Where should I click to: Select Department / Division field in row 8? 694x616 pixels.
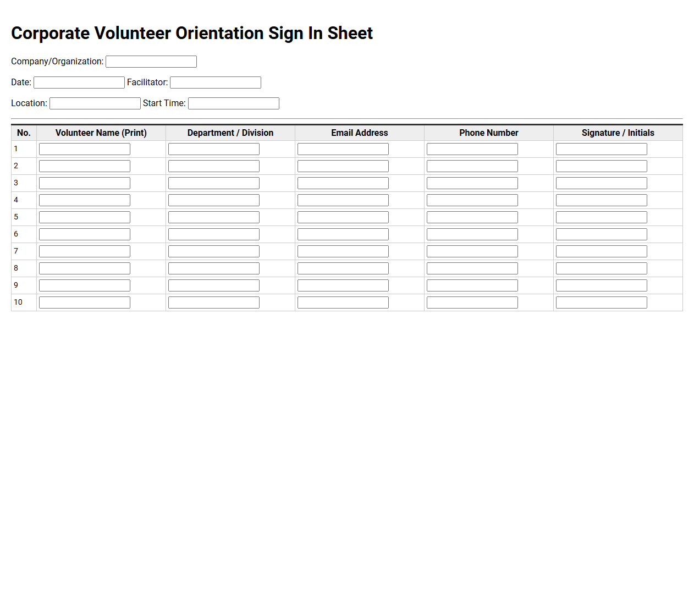(214, 268)
